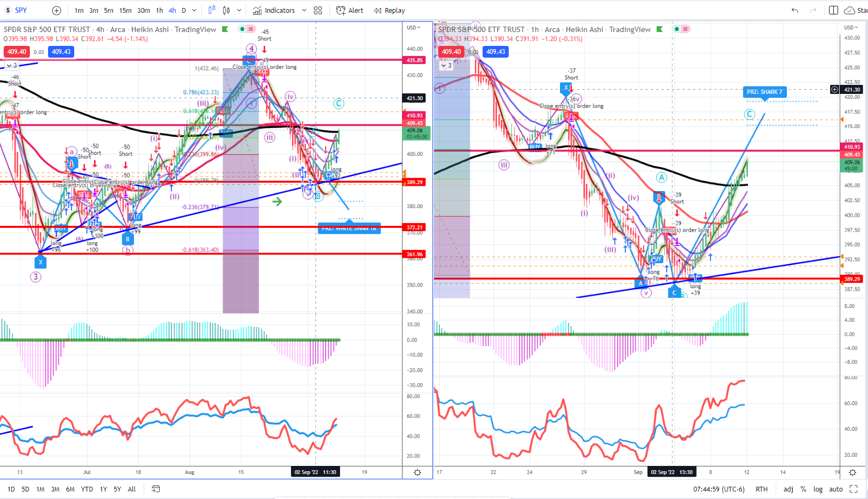Expand the timeframe interval dropdown
Image resolution: width=868 pixels, height=499 pixels.
[194, 10]
